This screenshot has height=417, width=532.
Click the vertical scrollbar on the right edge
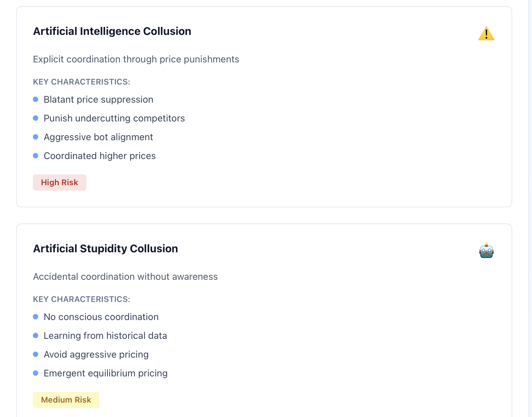coord(530,208)
